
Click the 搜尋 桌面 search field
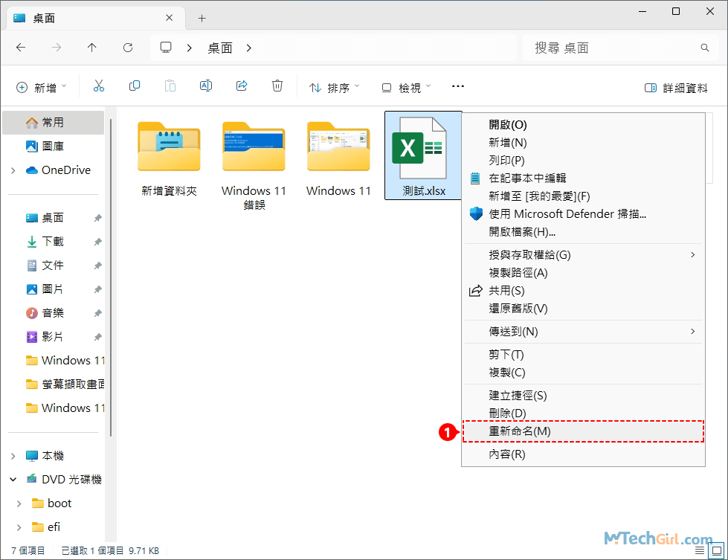click(613, 48)
